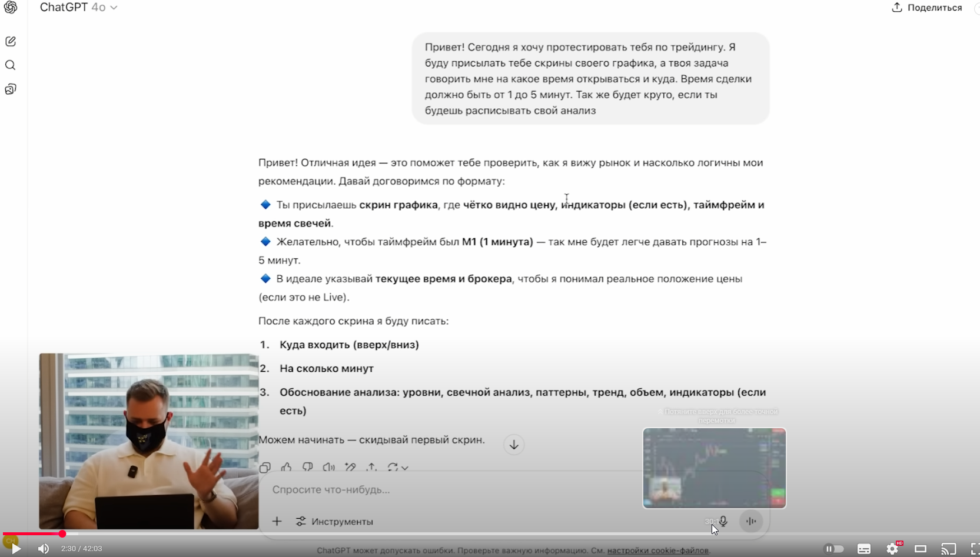Edit response in canvas pencil icon
This screenshot has width=980, height=557.
pos(350,468)
